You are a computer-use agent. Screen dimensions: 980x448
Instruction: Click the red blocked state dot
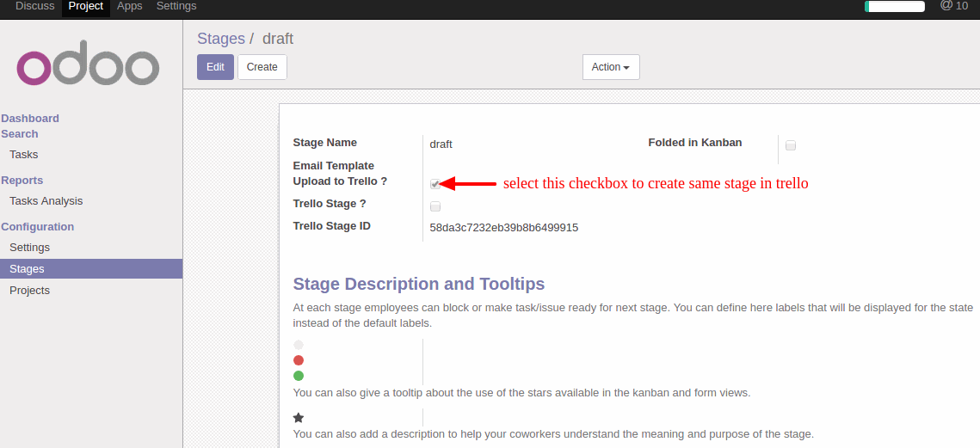[298, 360]
